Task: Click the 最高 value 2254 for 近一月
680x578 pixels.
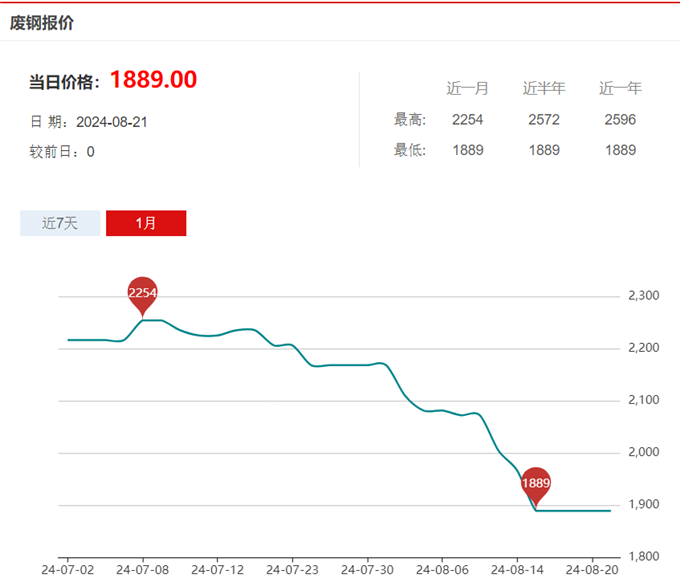Action: pos(467,120)
